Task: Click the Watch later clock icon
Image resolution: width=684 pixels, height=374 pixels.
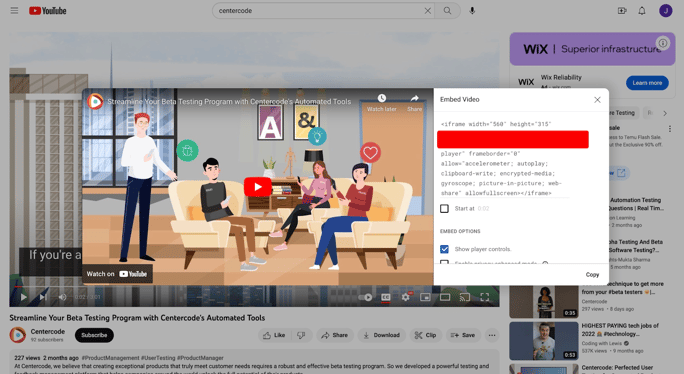Action: pos(382,98)
